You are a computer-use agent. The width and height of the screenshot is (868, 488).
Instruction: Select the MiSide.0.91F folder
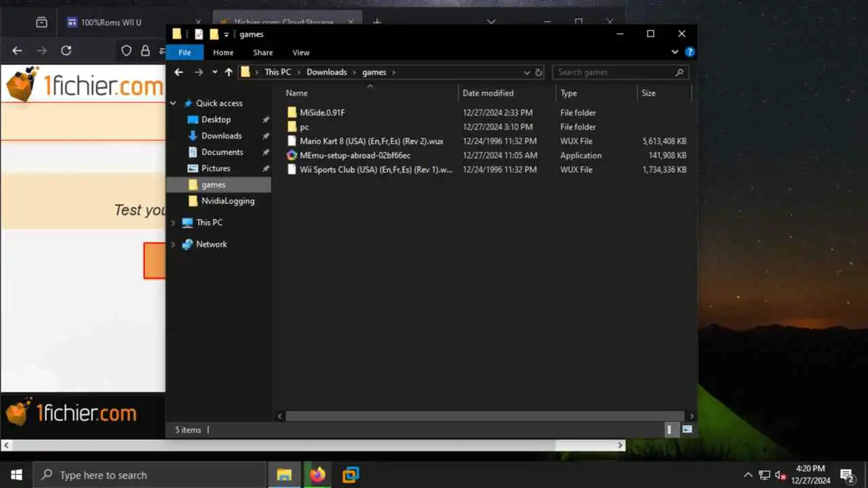tap(322, 113)
